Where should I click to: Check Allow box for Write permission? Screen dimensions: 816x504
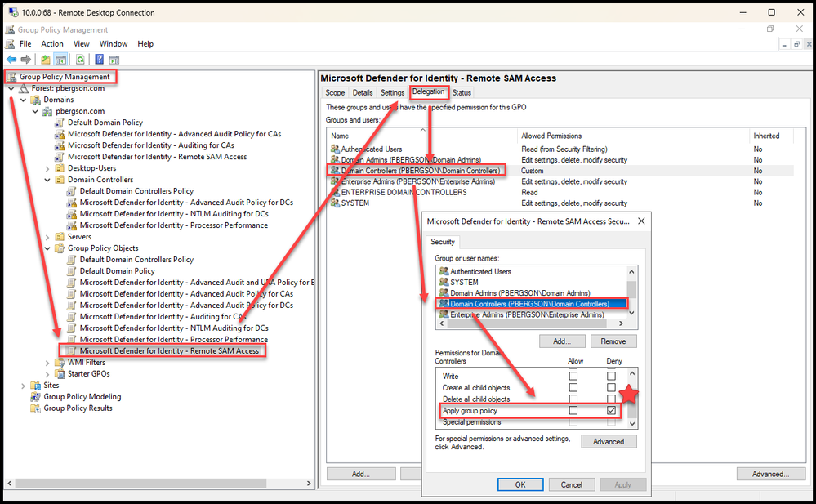pos(573,376)
